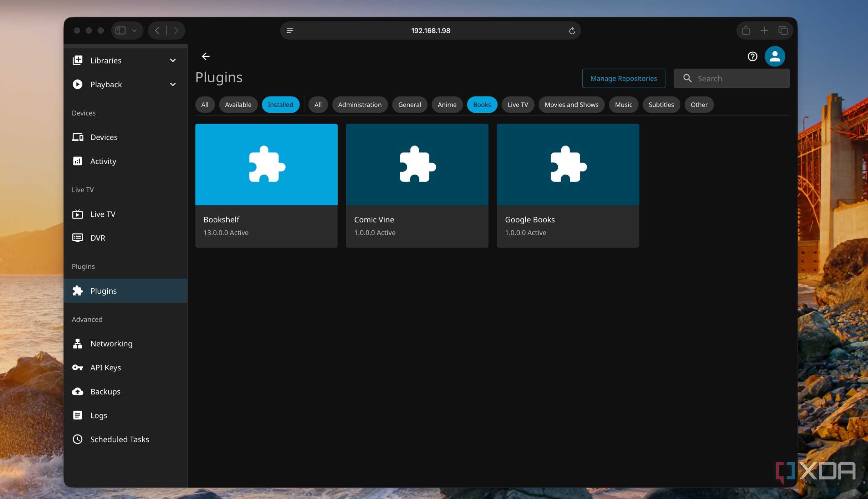The width and height of the screenshot is (868, 499).
Task: Click Manage Repositories button
Action: (x=624, y=78)
